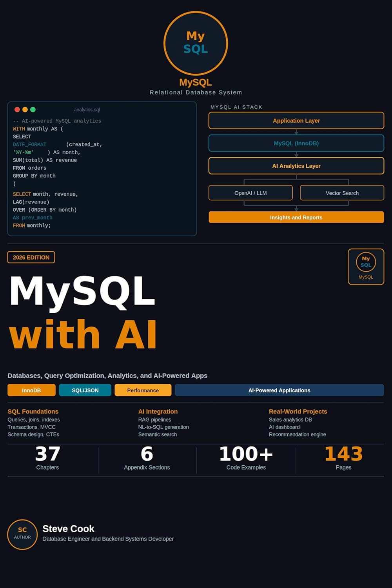Image resolution: width=392 pixels, height=588 pixels.
Task: Click the "AS prev_month" code line
Action: tap(33, 218)
